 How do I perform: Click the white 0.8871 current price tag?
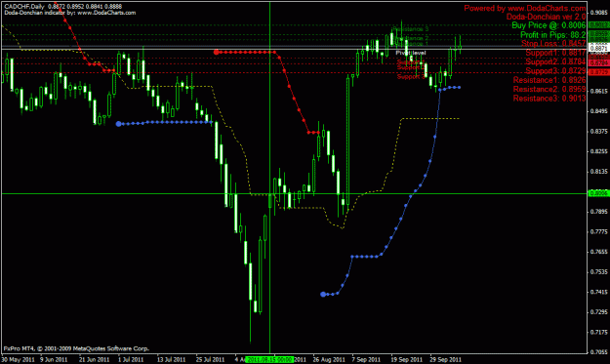click(599, 49)
